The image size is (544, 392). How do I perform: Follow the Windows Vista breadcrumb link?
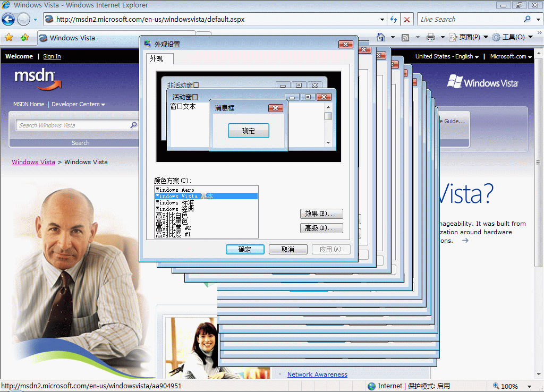point(33,162)
